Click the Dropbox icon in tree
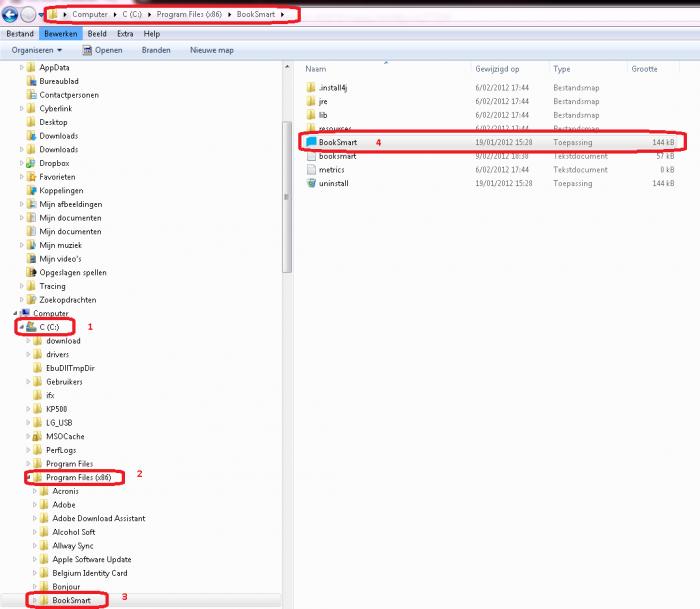The image size is (700, 609). [x=31, y=163]
